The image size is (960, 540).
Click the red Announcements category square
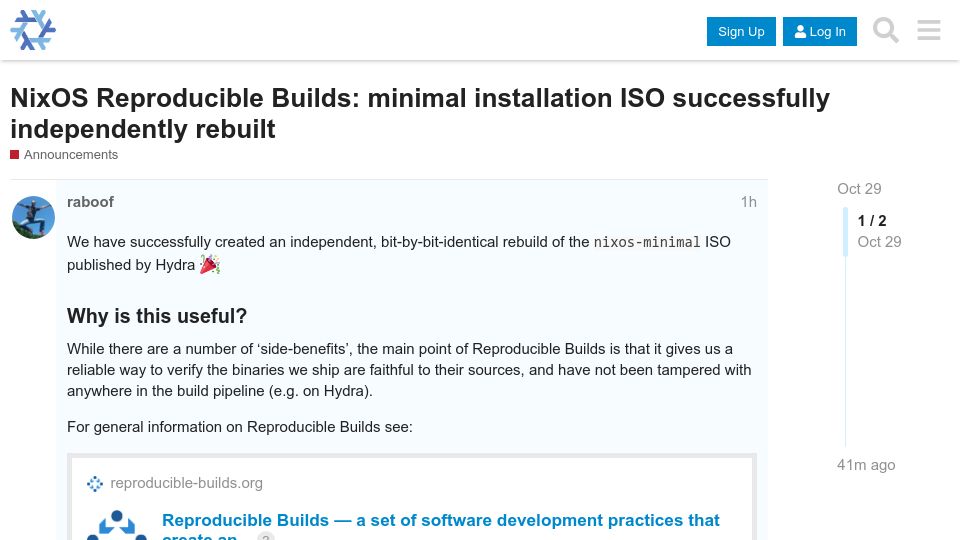point(15,155)
